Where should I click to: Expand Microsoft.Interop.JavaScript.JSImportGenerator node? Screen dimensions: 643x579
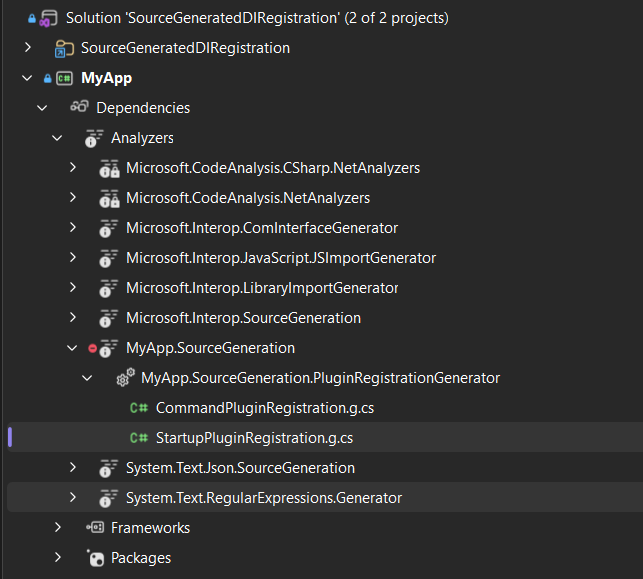click(x=73, y=257)
